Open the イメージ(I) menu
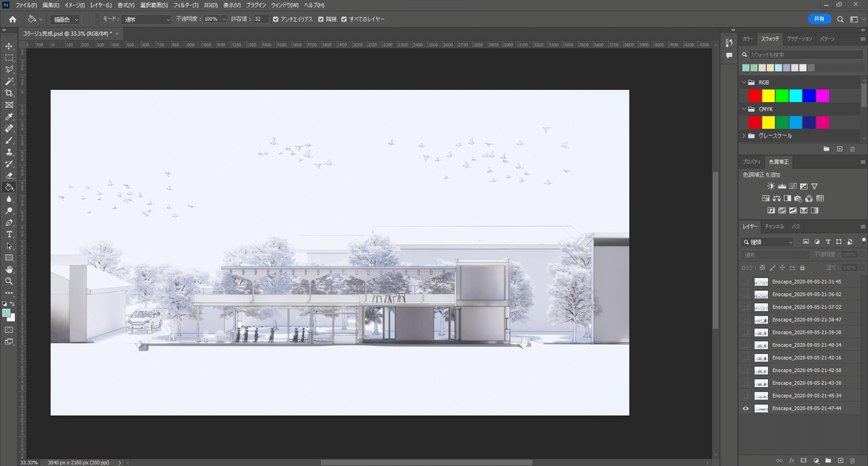 point(75,5)
